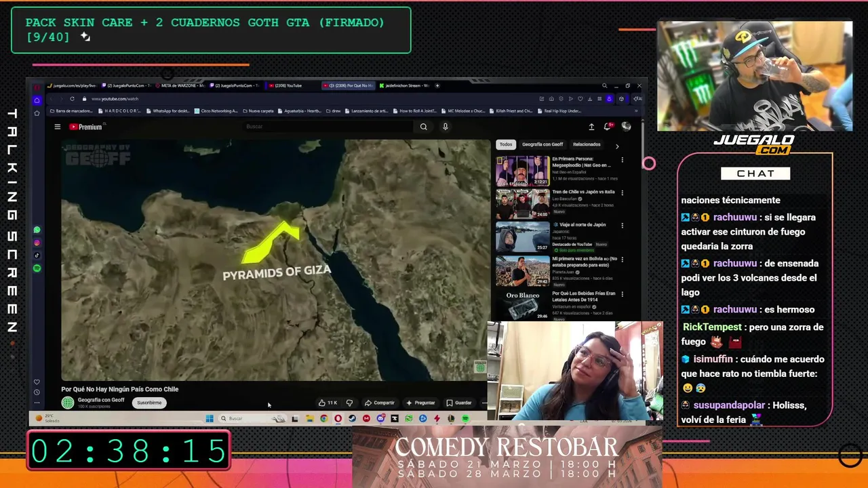Switch to the META de WARZONE browser tab
This screenshot has width=868, height=488.
coord(181,86)
